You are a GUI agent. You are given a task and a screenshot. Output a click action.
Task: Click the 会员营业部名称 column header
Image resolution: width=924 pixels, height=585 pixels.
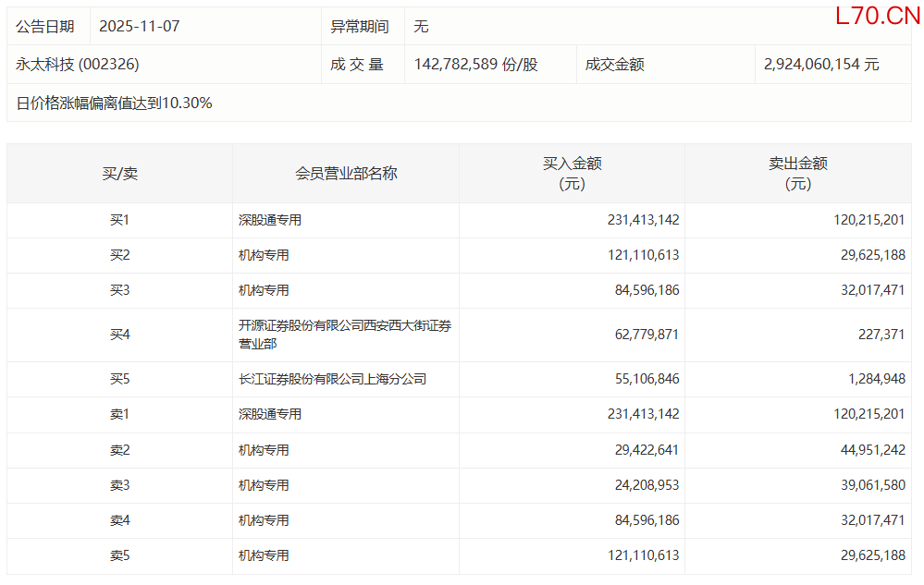click(x=346, y=174)
